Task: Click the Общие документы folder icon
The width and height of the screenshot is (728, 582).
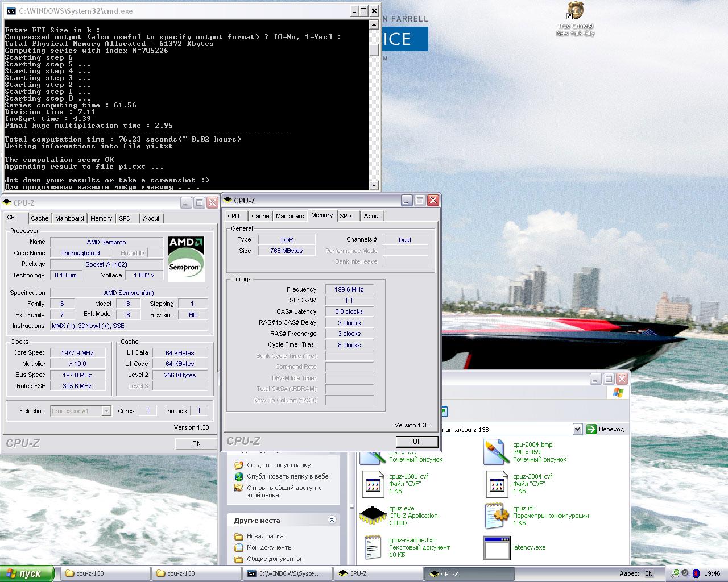Action: (239, 559)
